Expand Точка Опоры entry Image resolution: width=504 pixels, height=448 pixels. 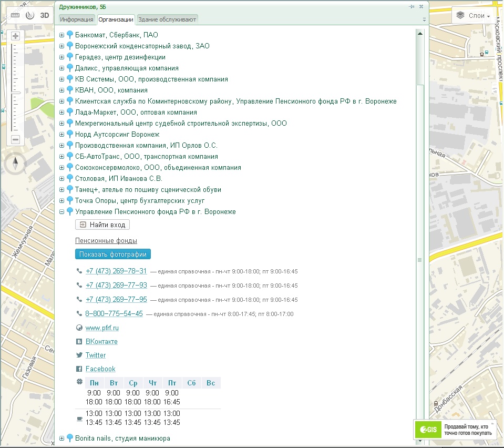[x=61, y=201]
